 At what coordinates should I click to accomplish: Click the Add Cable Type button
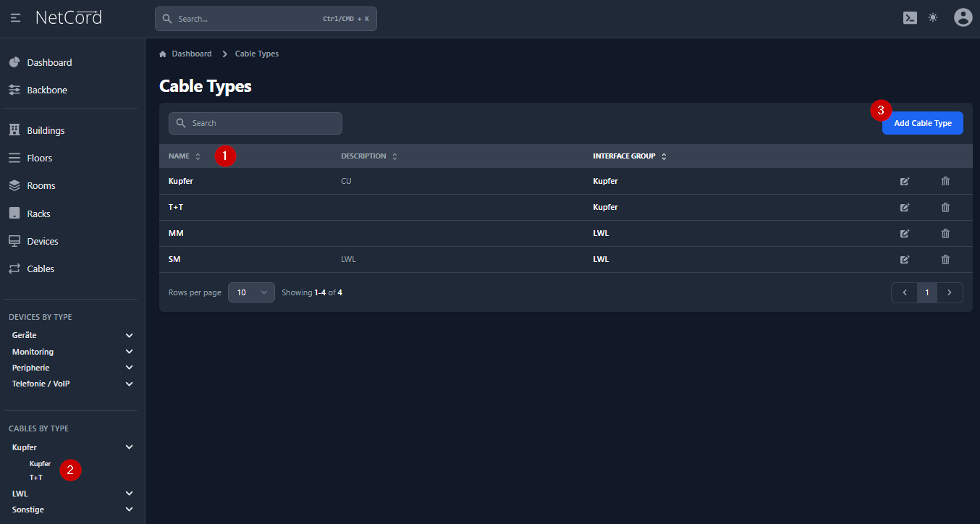click(922, 123)
